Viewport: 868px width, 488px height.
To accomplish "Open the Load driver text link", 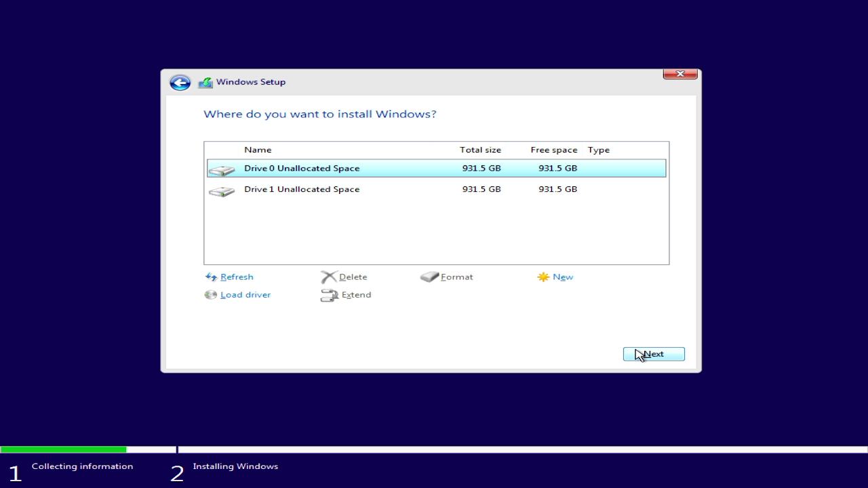I will 245,295.
